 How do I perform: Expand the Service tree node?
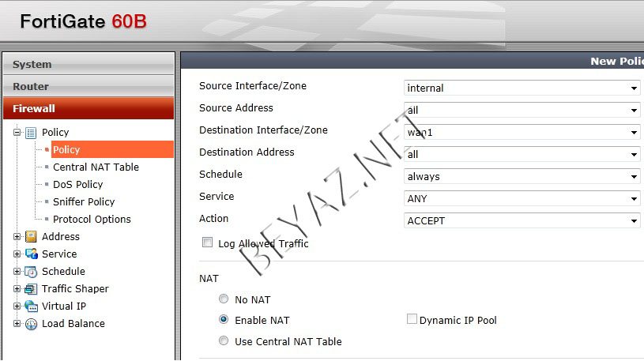click(17, 254)
